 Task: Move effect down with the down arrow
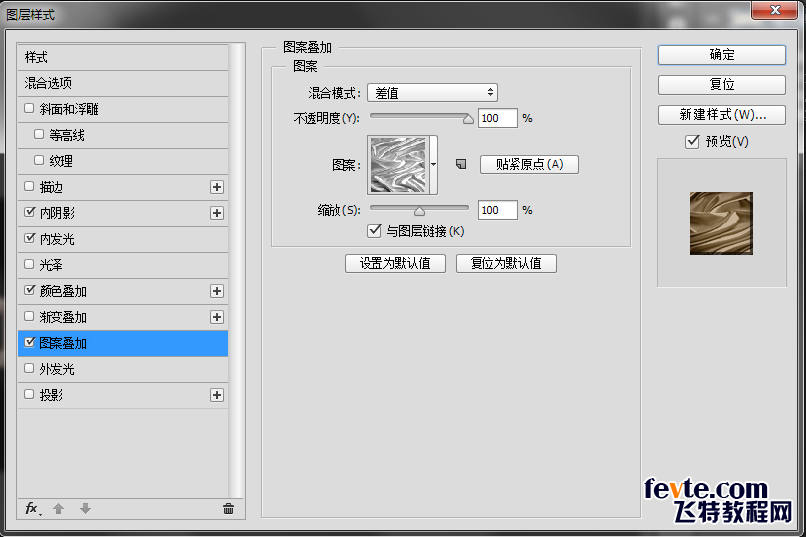coord(85,509)
